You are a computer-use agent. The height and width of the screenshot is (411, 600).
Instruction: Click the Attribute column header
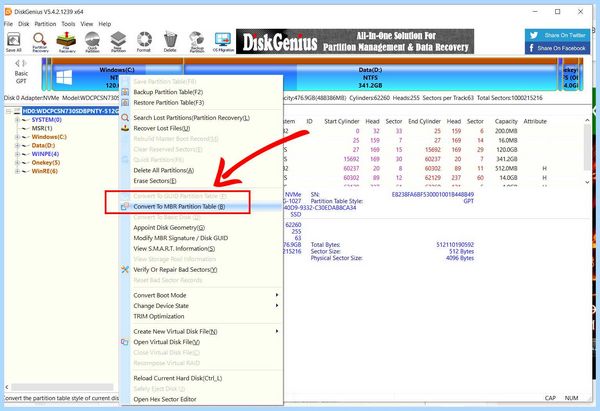click(535, 121)
